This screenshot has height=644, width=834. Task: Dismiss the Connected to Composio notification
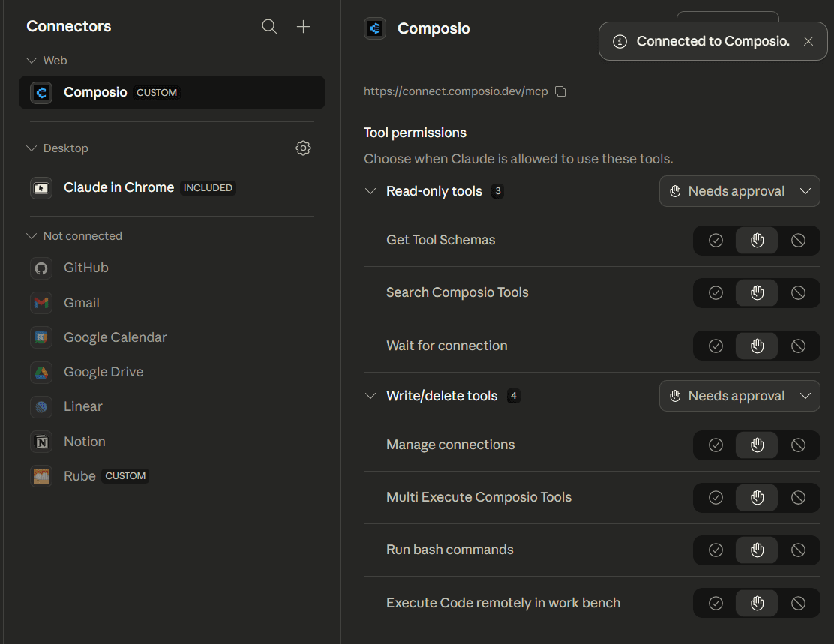coord(808,42)
